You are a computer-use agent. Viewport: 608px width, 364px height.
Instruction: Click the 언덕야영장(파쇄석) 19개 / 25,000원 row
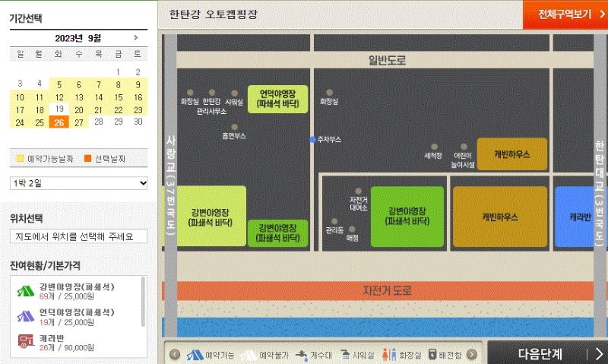pyautogui.click(x=76, y=317)
